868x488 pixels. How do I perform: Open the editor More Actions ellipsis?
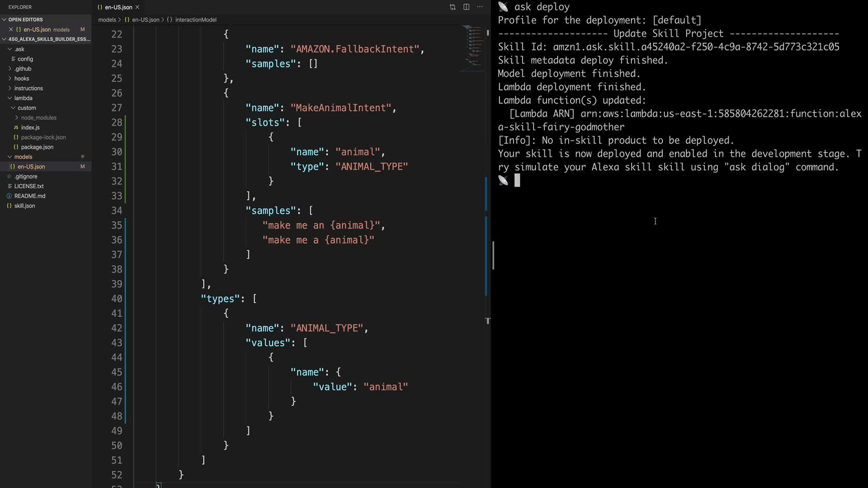[480, 7]
